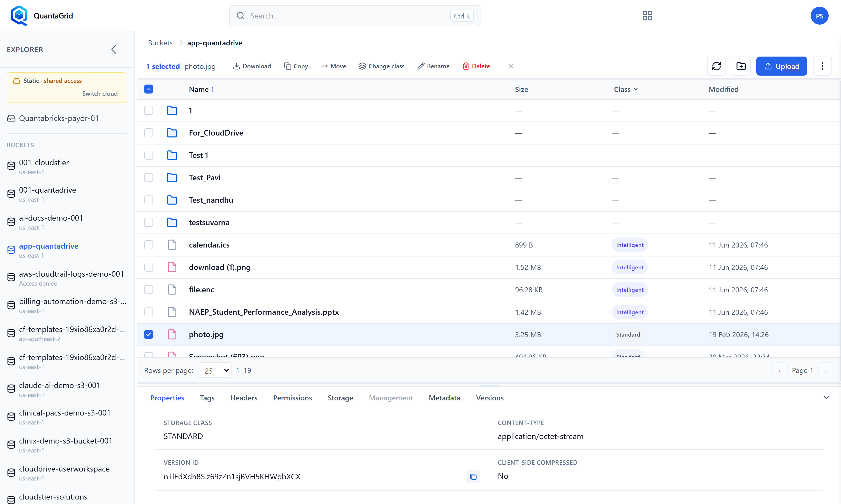
Task: Toggle the select-all header checkbox
Action: click(x=149, y=89)
